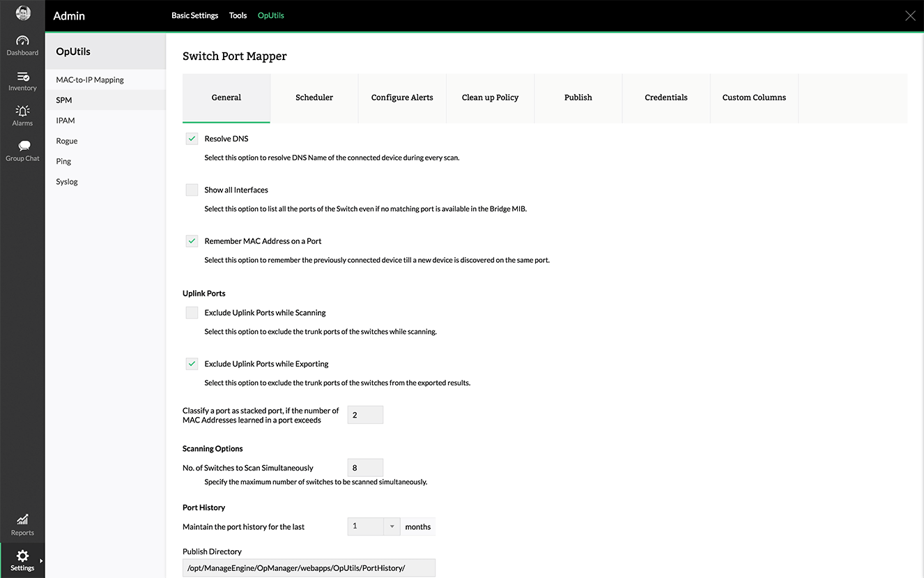924x578 pixels.
Task: Click the switches to scan simultaneously field
Action: (x=365, y=468)
